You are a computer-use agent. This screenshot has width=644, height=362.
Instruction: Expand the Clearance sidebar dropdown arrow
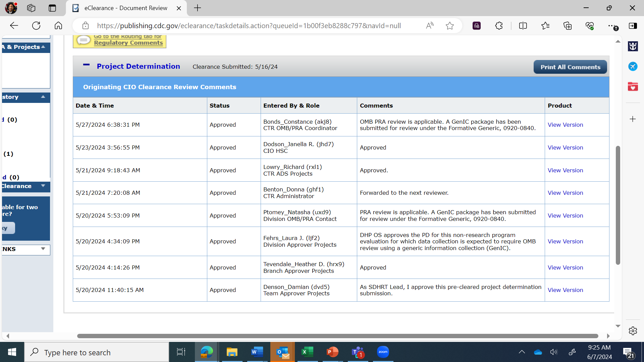[x=43, y=186]
